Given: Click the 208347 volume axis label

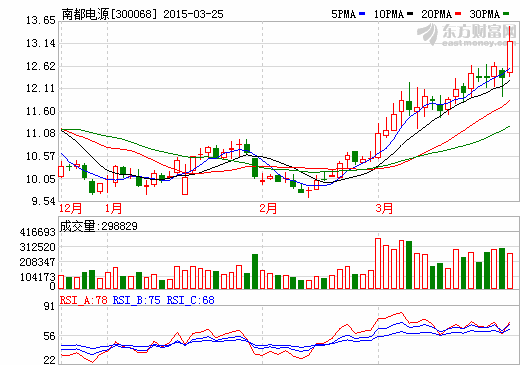Looking at the screenshot, I should [38, 262].
